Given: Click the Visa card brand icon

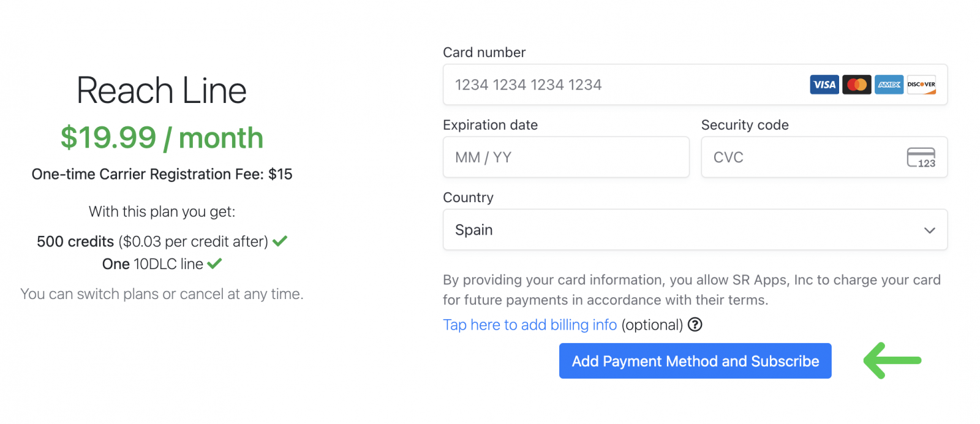Looking at the screenshot, I should (x=824, y=85).
